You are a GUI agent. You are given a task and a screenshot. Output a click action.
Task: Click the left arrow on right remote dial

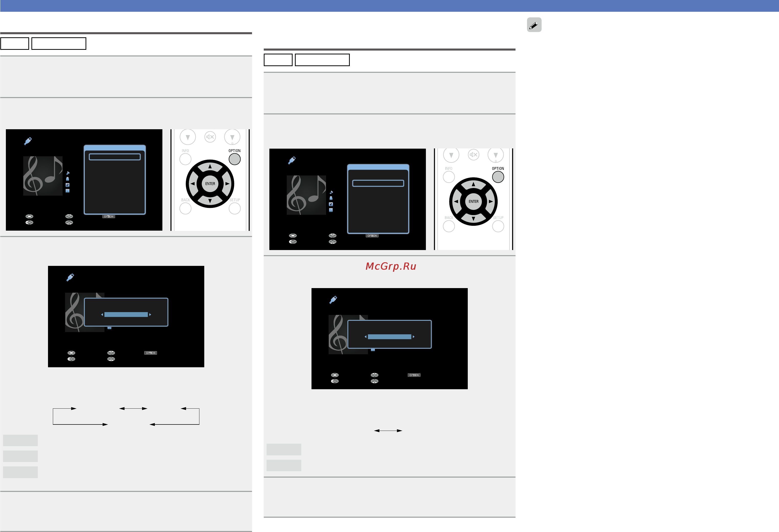click(x=456, y=202)
